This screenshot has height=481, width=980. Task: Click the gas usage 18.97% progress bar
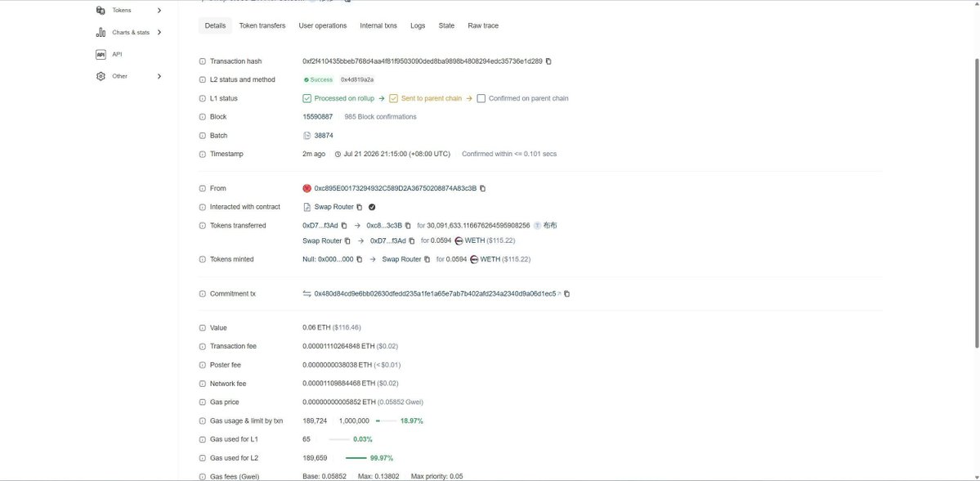coord(387,421)
